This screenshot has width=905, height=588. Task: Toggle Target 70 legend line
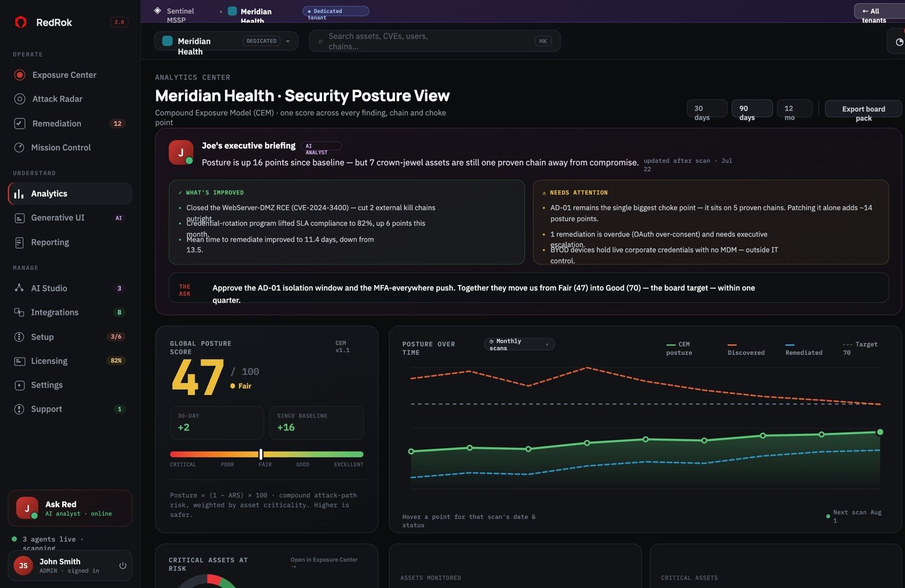pyautogui.click(x=860, y=348)
